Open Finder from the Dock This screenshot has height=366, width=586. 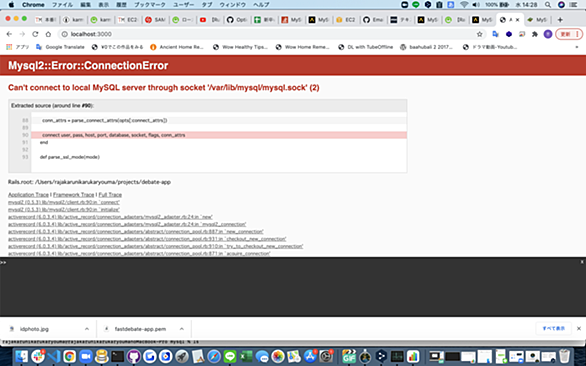click(x=22, y=356)
